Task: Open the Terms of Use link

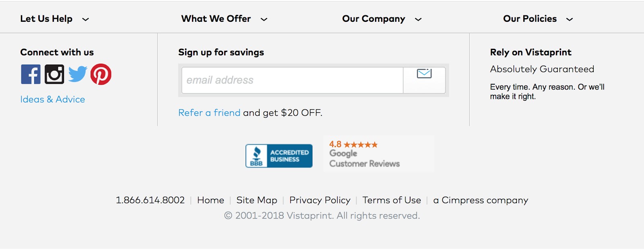Action: click(392, 200)
